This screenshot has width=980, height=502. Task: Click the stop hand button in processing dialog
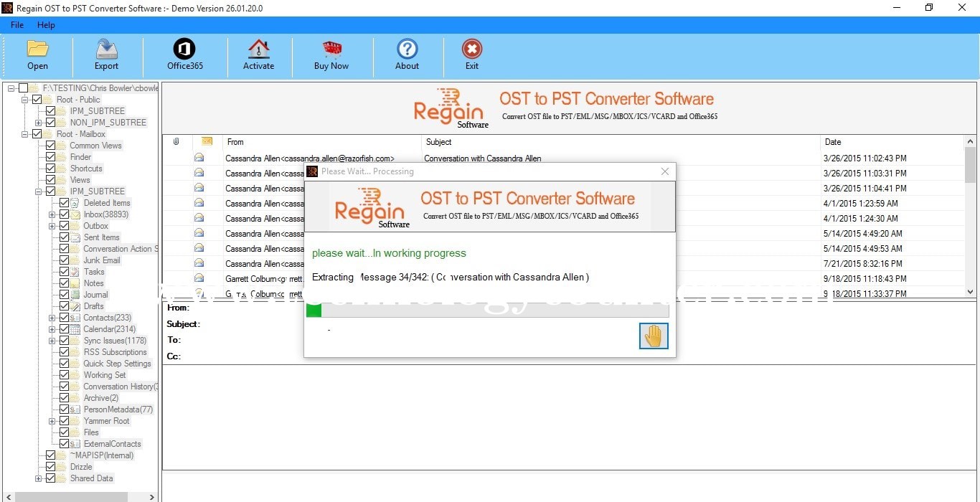click(x=654, y=336)
